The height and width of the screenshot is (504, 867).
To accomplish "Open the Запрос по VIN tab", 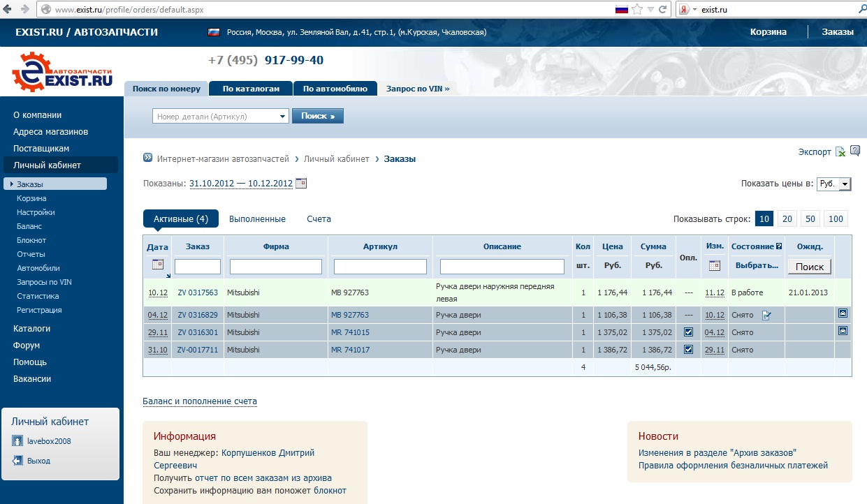I will (418, 89).
